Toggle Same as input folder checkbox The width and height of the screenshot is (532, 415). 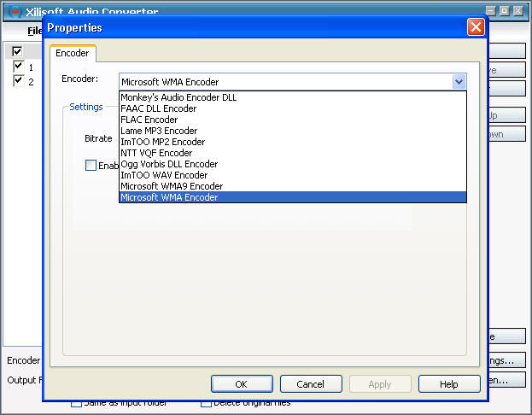pyautogui.click(x=76, y=404)
